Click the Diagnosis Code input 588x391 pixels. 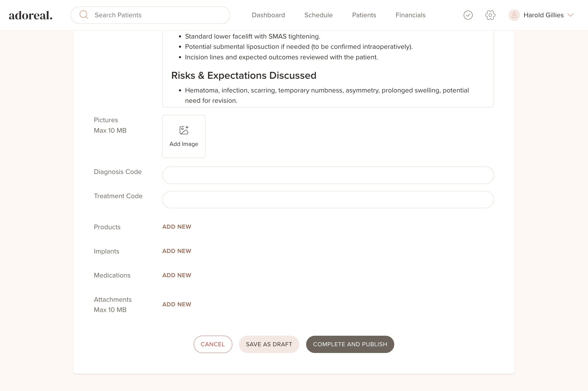(328, 175)
